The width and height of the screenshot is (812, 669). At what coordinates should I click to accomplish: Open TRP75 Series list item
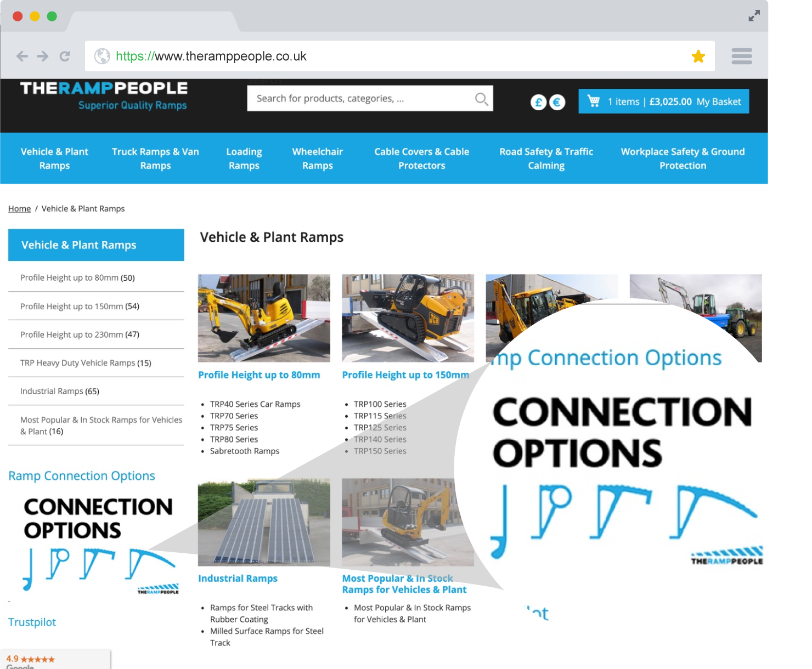point(234,428)
